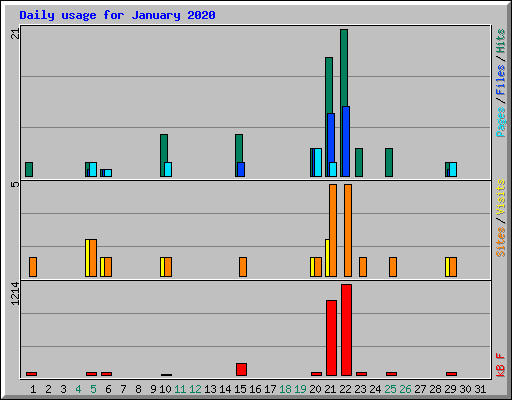Screen dimensions: 512x400
Task: Click x-axis day label 12
Action: (x=195, y=389)
